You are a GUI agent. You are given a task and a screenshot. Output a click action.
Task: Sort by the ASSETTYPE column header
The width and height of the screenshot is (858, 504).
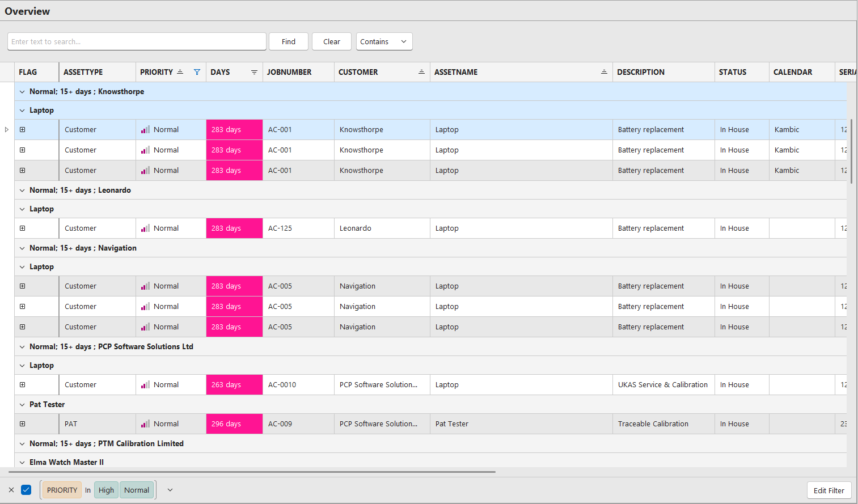click(98, 72)
